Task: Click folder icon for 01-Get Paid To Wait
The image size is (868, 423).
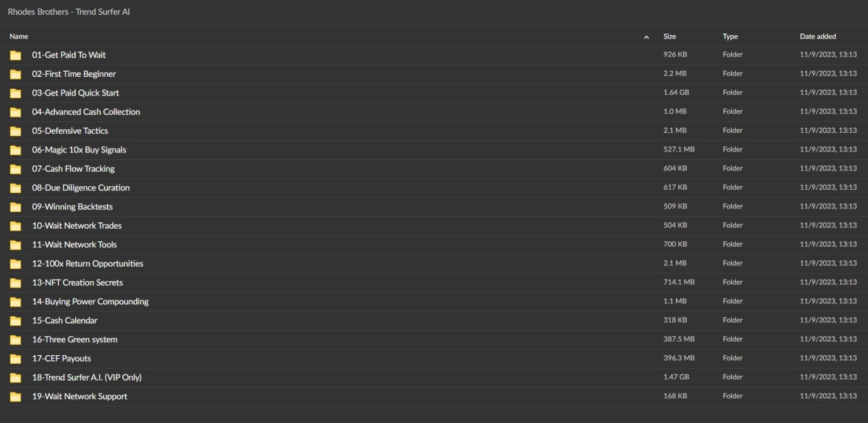Action: pyautogui.click(x=15, y=55)
